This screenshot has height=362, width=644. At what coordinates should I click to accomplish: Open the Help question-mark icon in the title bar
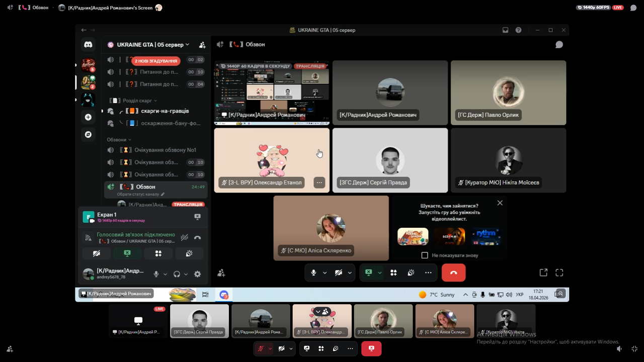click(518, 30)
